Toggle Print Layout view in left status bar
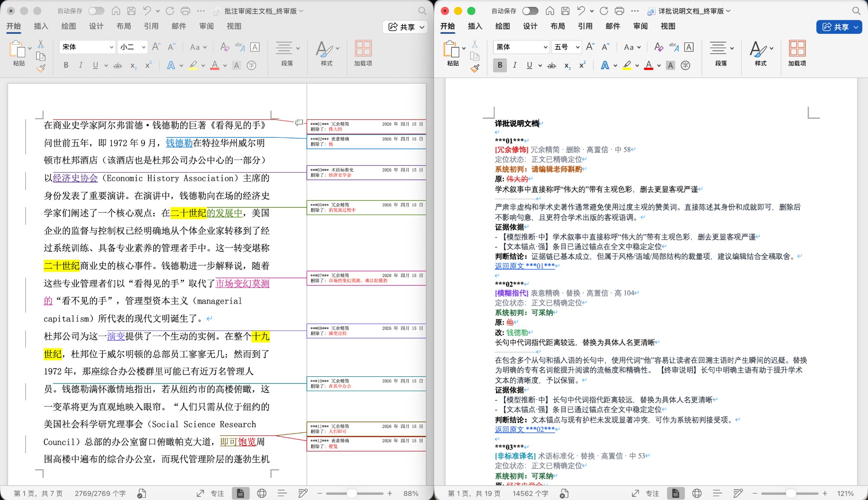 tap(240, 493)
